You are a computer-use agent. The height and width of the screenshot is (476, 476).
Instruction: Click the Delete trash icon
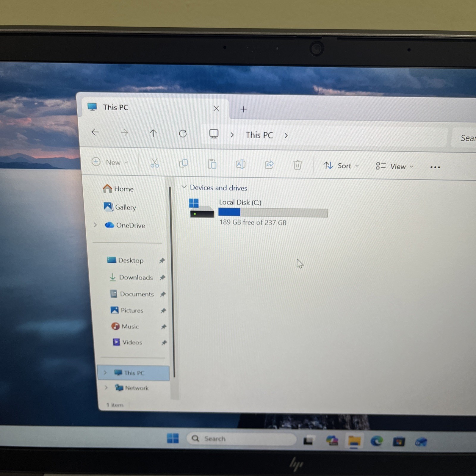[x=297, y=165]
